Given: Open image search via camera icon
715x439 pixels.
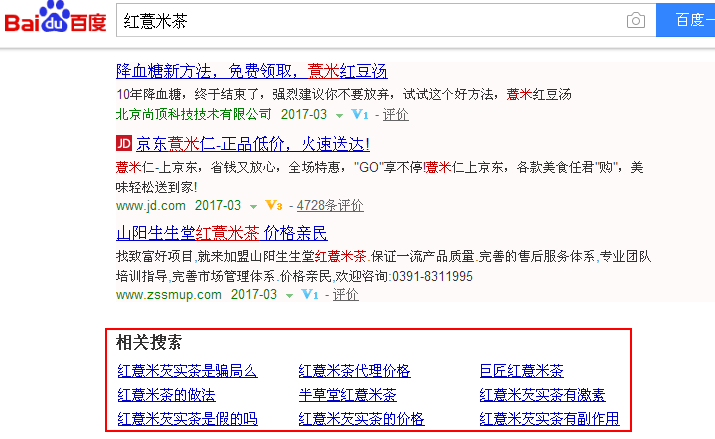Looking at the screenshot, I should (635, 21).
